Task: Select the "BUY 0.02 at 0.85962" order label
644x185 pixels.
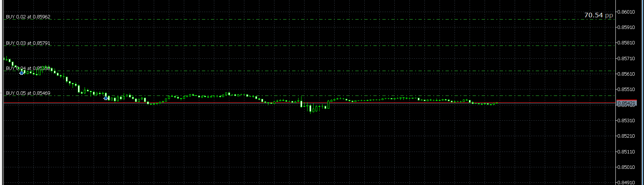Action: tap(28, 17)
